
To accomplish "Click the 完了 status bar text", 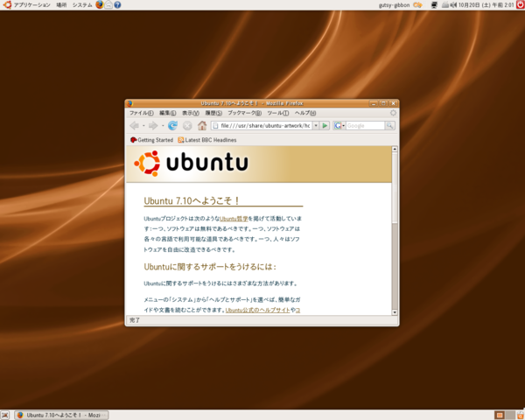I will 135,320.
